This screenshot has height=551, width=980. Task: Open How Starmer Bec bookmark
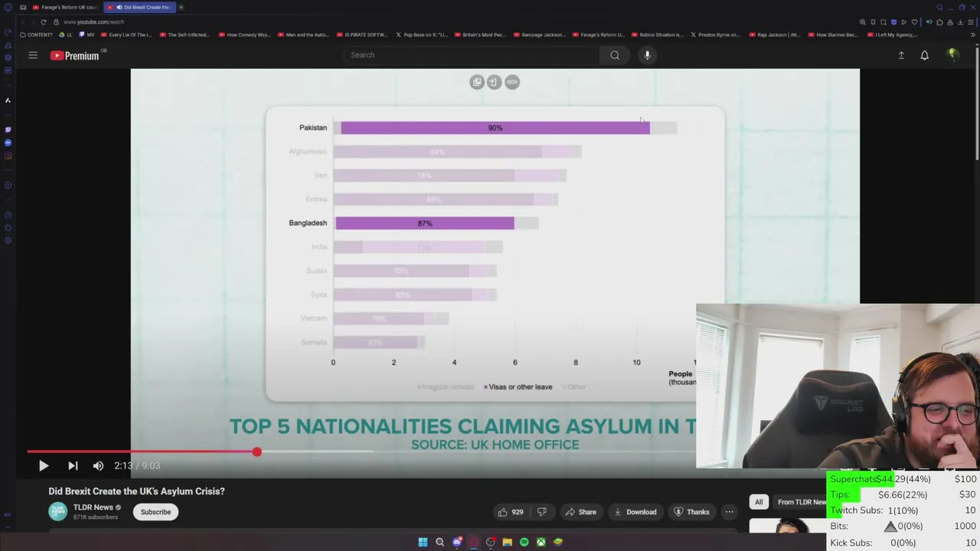(x=834, y=34)
